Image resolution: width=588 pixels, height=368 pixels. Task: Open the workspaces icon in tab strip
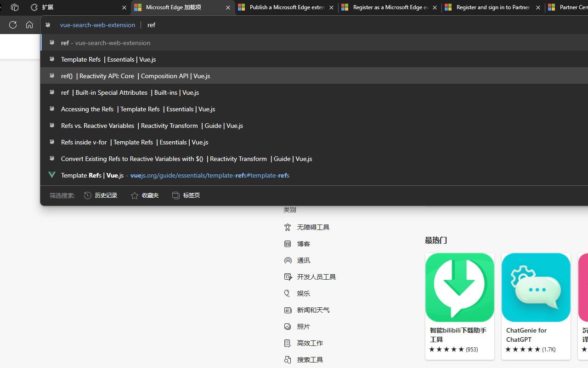[x=15, y=7]
